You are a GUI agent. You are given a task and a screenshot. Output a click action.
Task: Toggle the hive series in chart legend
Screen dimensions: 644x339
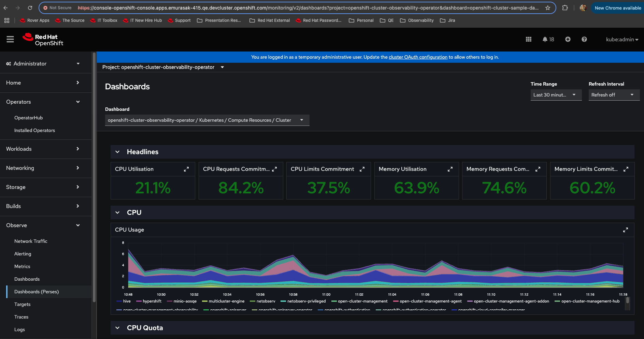pos(127,301)
